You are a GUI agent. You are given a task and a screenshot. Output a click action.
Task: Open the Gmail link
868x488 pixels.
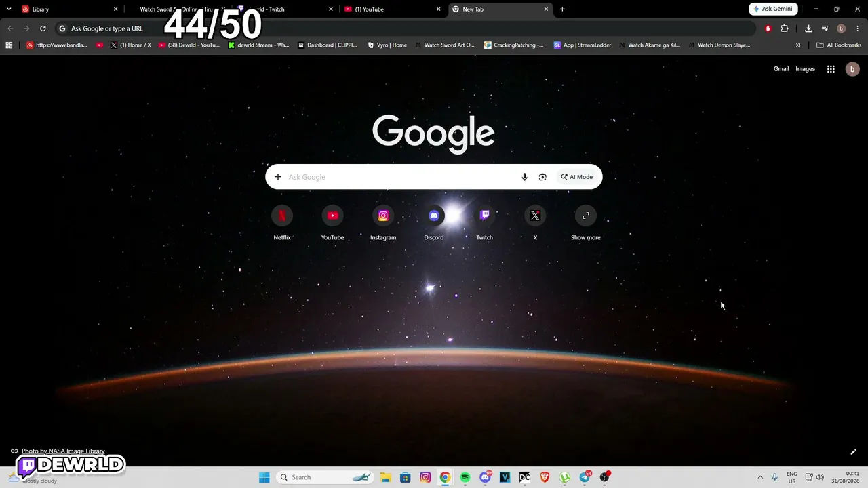(781, 69)
